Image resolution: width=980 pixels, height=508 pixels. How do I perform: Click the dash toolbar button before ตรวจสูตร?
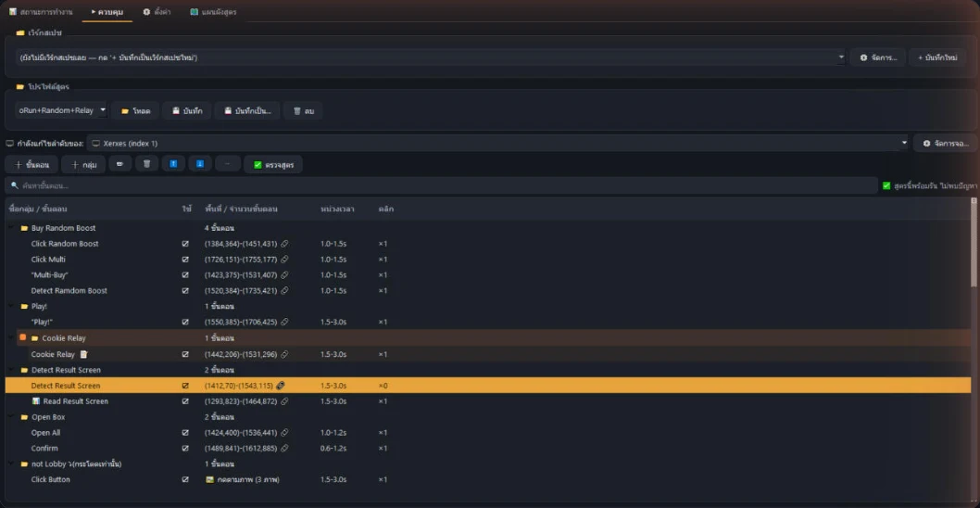tap(228, 164)
